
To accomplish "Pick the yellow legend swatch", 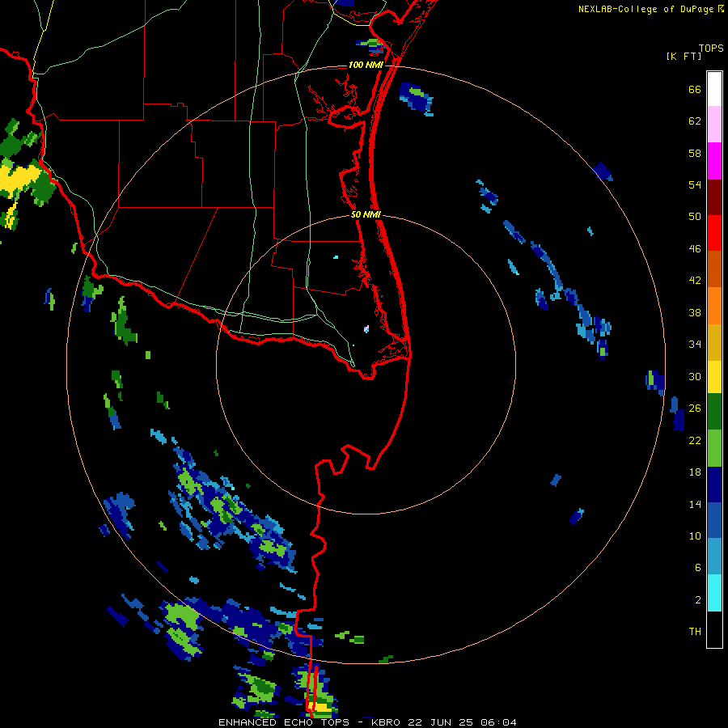I will [714, 376].
